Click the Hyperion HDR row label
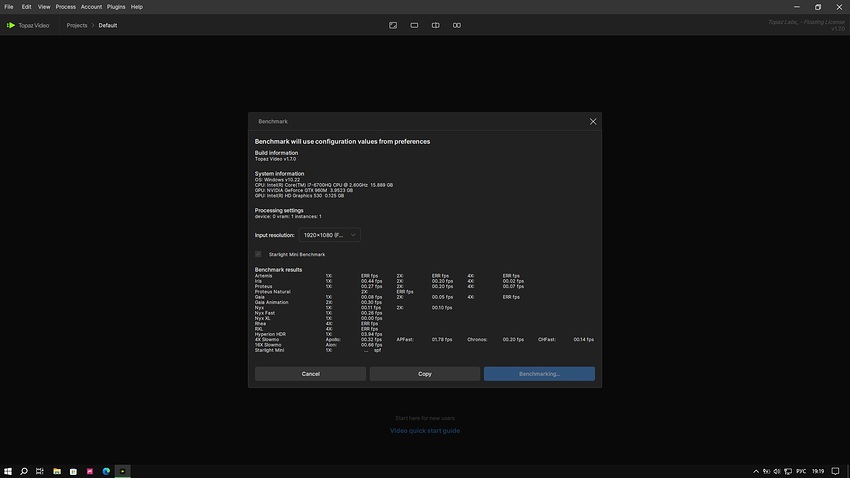 coord(270,334)
